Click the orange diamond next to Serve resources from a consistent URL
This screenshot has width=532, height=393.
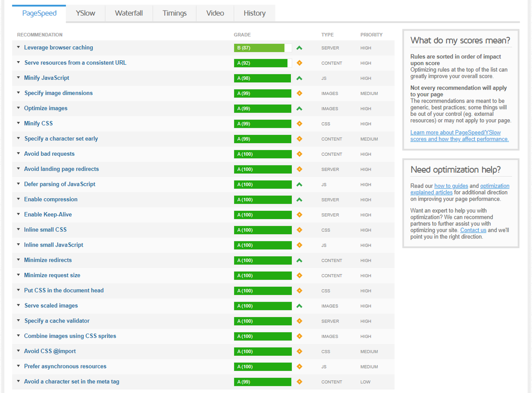pos(299,63)
